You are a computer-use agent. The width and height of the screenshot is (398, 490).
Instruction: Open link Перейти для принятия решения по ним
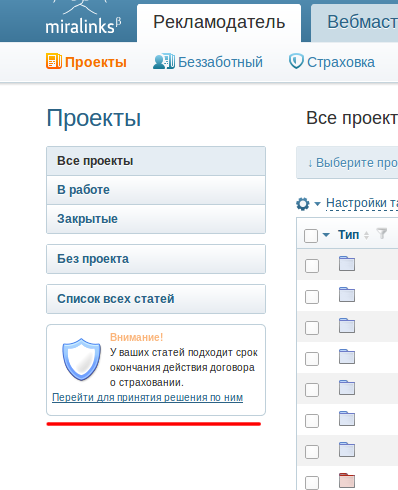(x=147, y=397)
